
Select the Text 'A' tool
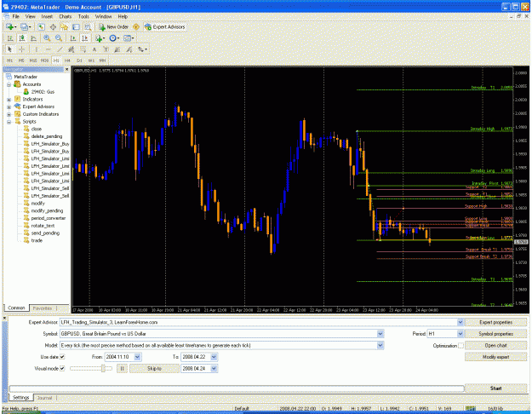(94, 49)
